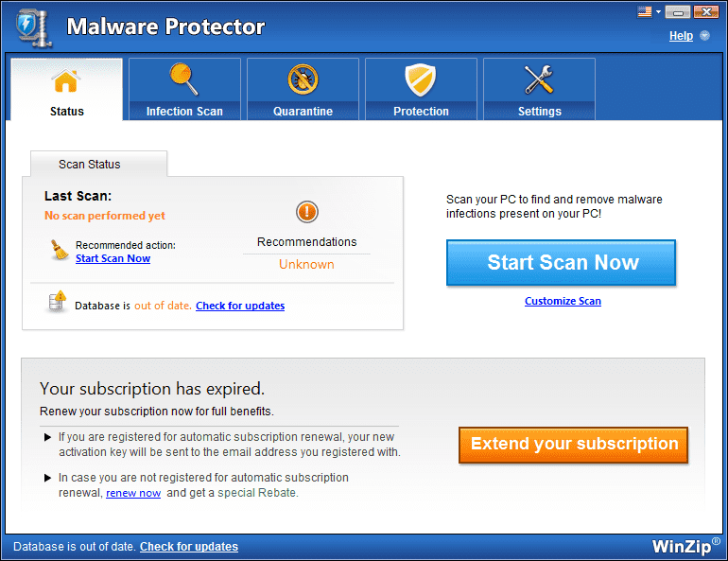
Task: Click the wrench and screwdriver Settings icon
Action: point(539,79)
